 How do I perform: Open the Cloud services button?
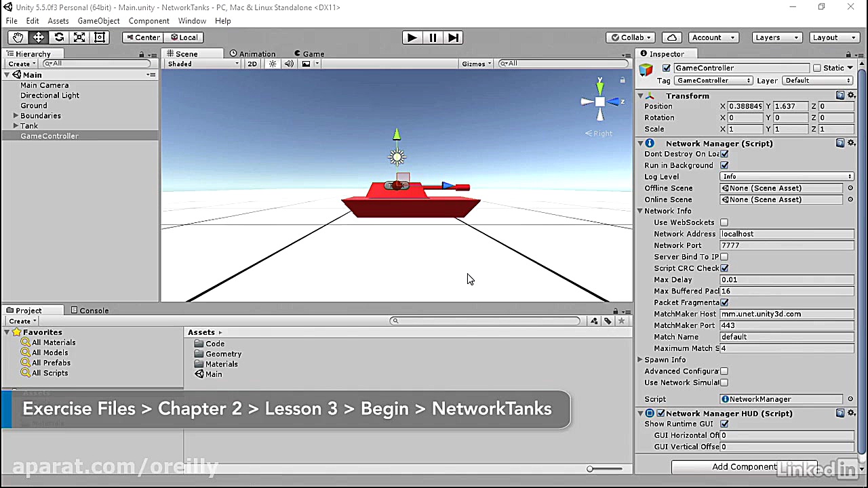671,37
